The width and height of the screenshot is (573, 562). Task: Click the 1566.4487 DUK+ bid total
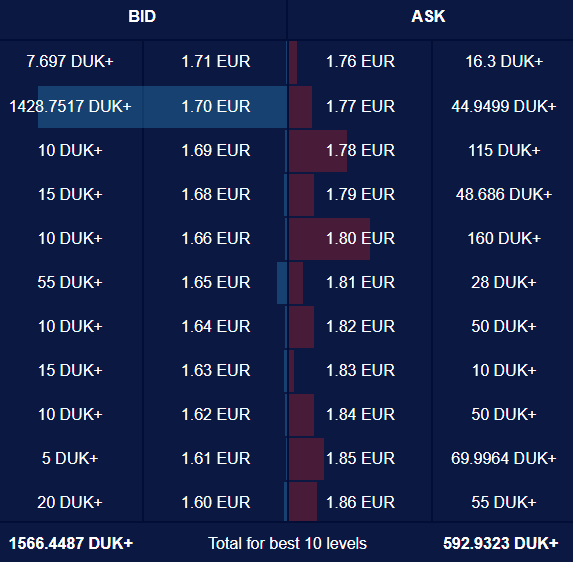coord(71,543)
